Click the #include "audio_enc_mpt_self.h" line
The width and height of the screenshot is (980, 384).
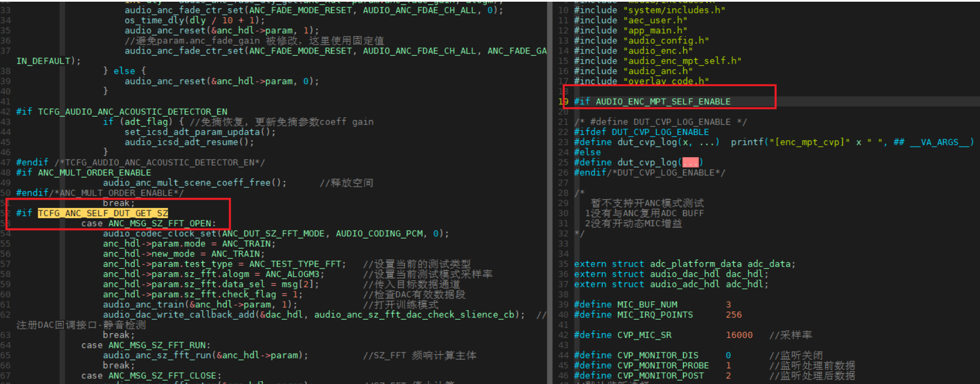tap(658, 61)
